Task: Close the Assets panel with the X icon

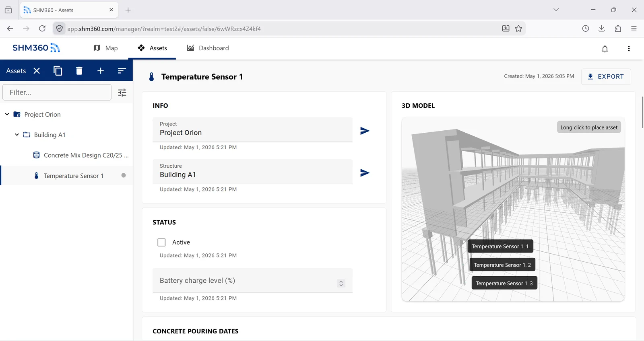Action: tap(37, 71)
